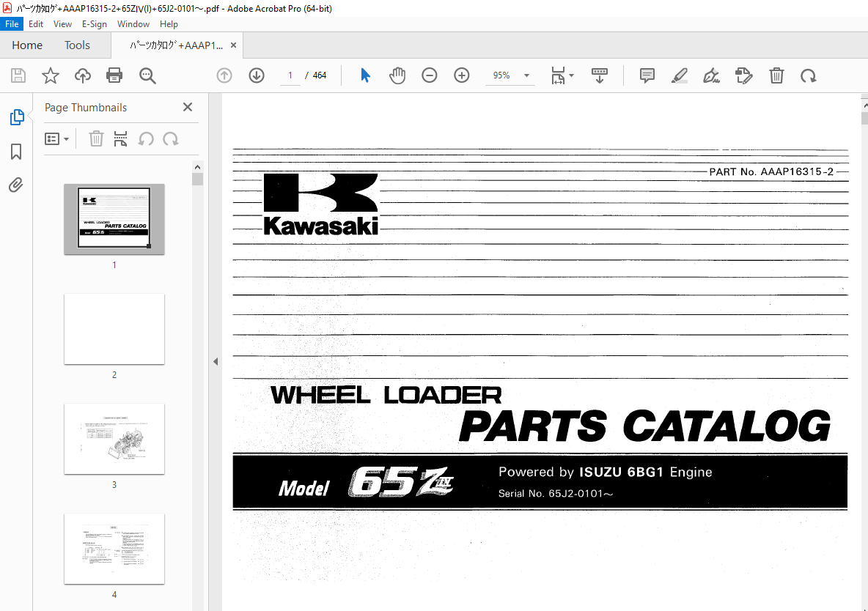868x611 pixels.
Task: Open the File menu
Action: point(12,23)
